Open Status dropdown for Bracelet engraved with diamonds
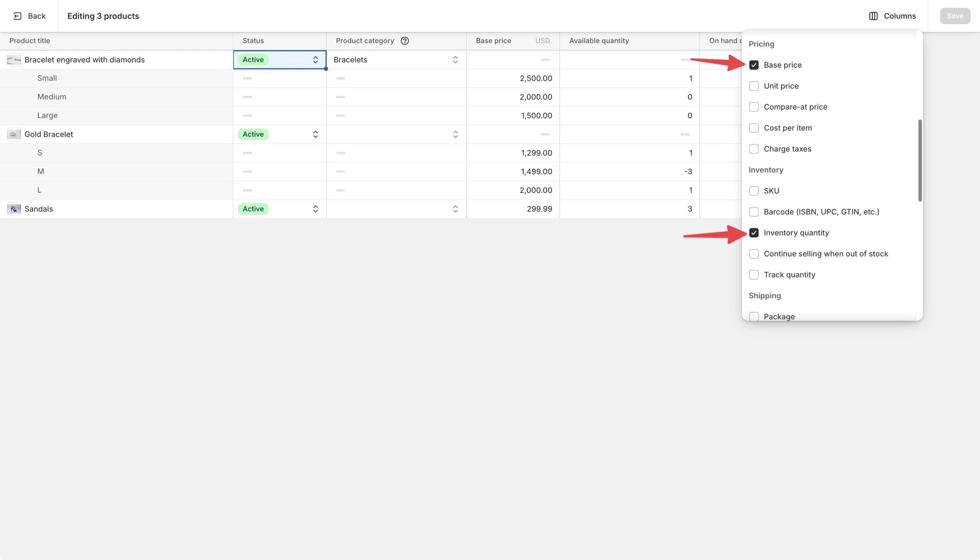 click(x=279, y=60)
